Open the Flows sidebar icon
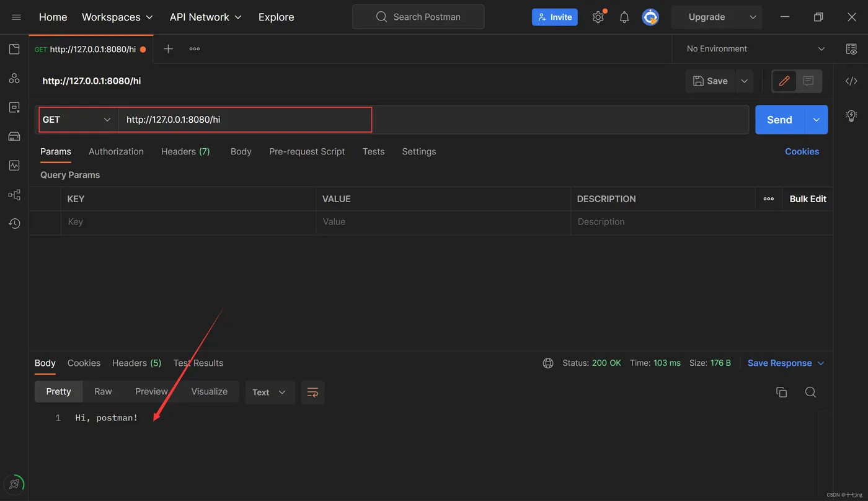 coord(14,195)
